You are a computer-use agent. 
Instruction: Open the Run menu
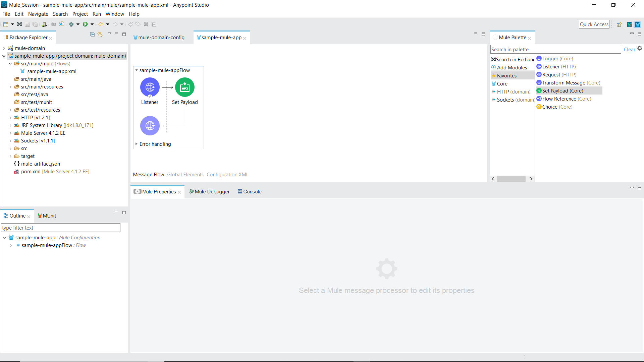click(97, 14)
